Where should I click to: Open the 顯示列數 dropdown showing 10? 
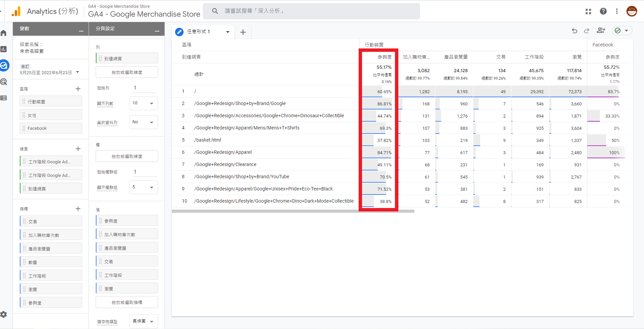[x=144, y=103]
